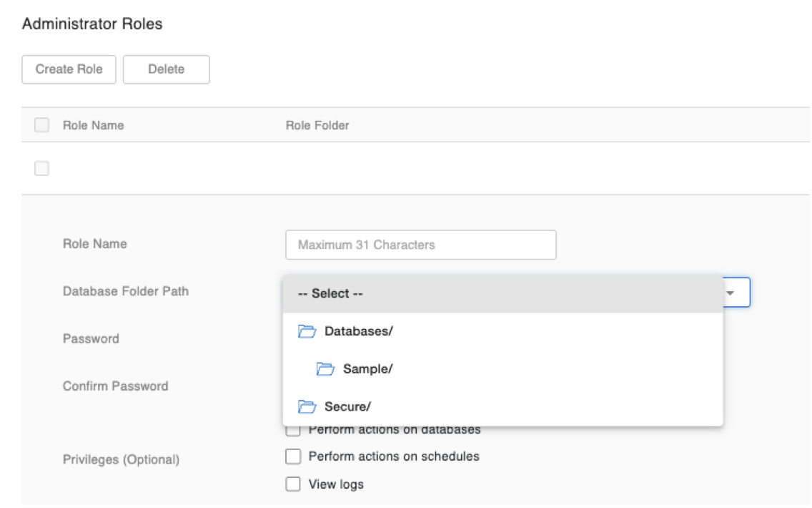
Task: Click the Role Name form label
Action: [x=95, y=244]
